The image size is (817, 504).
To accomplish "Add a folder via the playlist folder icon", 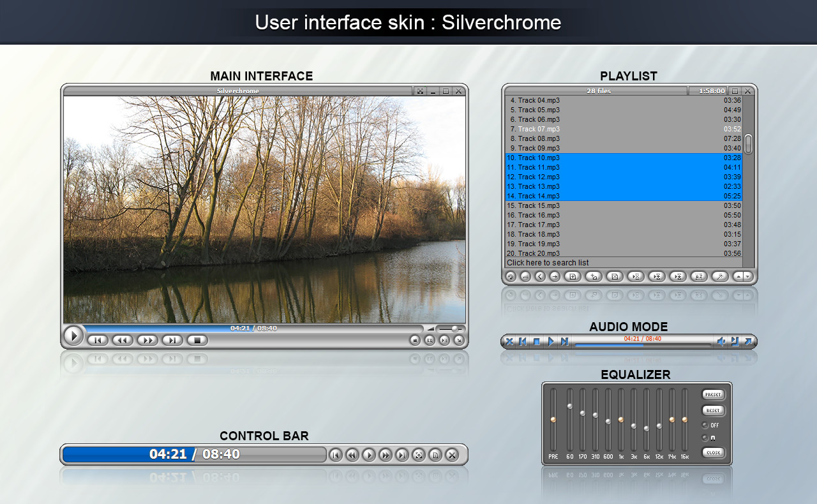I will (593, 276).
